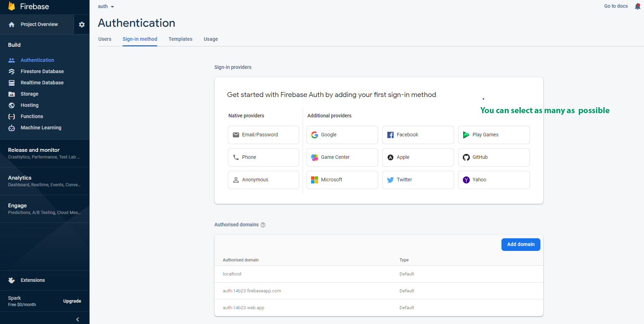Open the auth project dropdown
The width and height of the screenshot is (644, 324).
click(x=106, y=7)
